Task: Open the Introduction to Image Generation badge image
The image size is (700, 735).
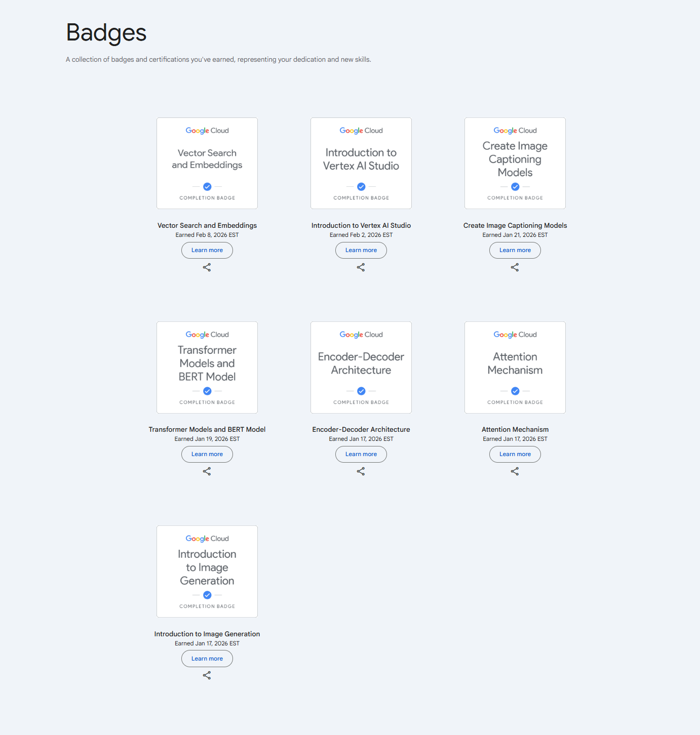Action: [x=207, y=571]
